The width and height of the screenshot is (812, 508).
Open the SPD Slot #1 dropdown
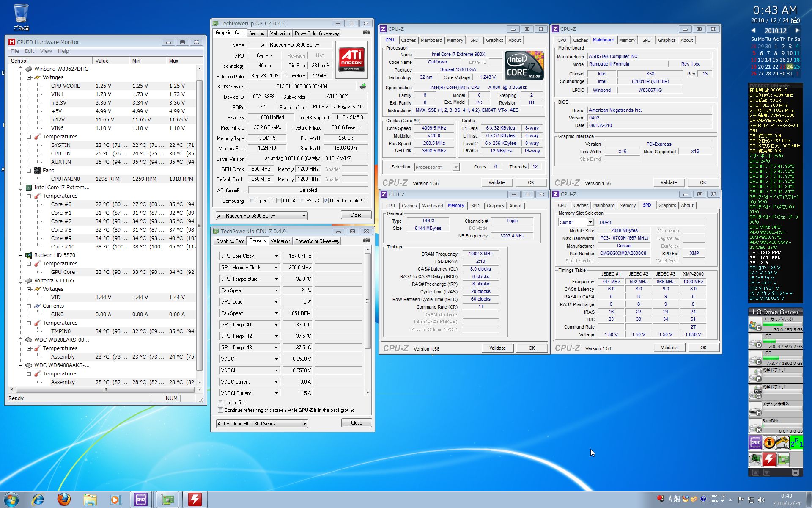590,222
